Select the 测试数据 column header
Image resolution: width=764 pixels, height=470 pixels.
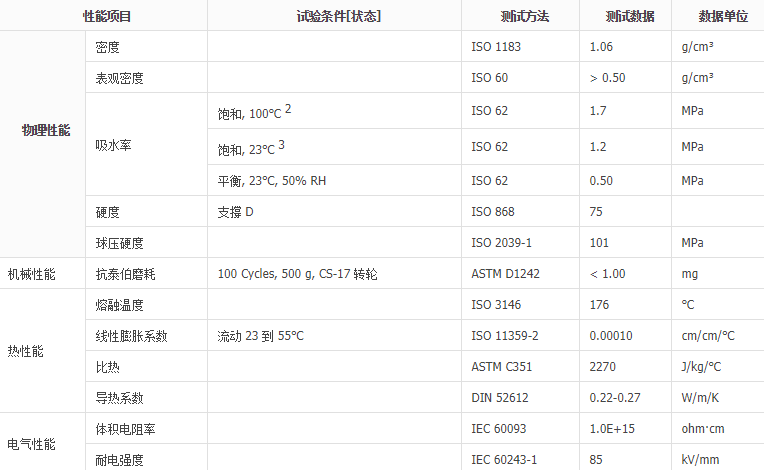629,16
